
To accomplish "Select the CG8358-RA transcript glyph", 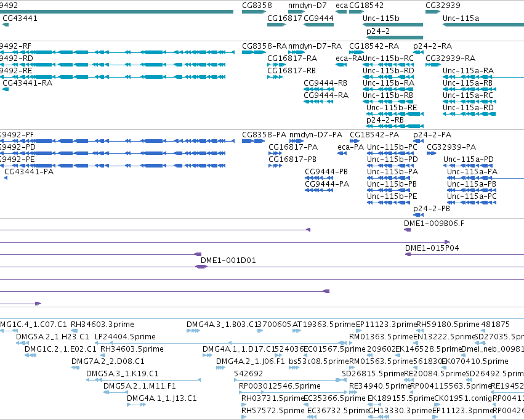I will click(x=253, y=52).
